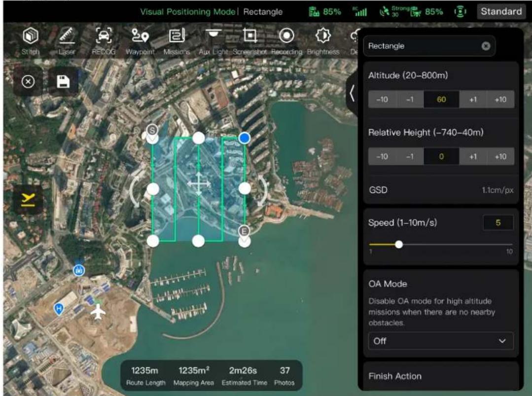Click the speed slider handle

pos(399,244)
